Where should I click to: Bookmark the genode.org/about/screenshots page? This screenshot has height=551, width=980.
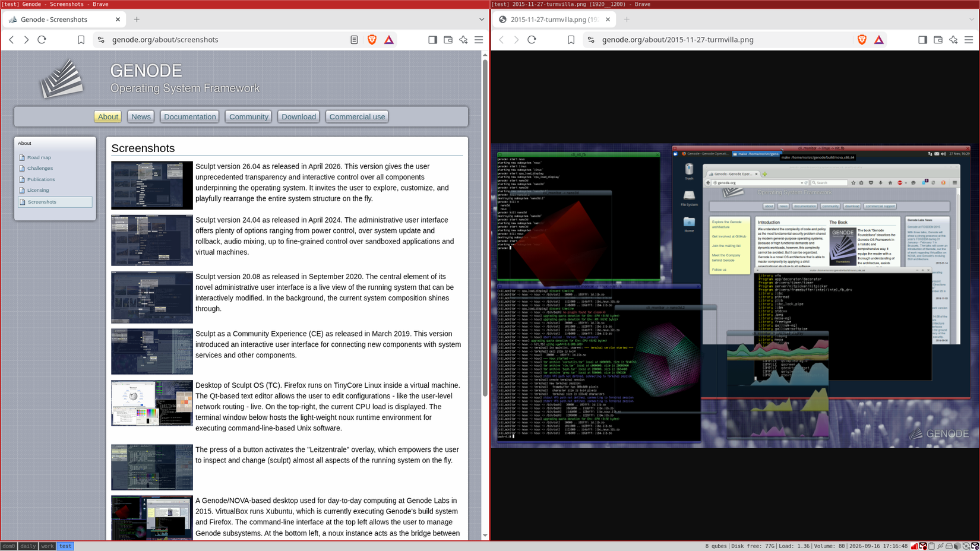(x=81, y=40)
